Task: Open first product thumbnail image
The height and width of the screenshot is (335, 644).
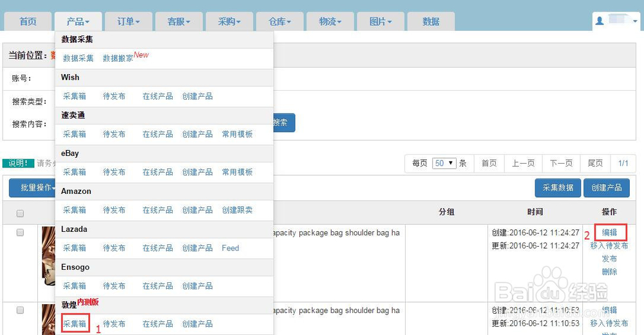Action: 48,256
